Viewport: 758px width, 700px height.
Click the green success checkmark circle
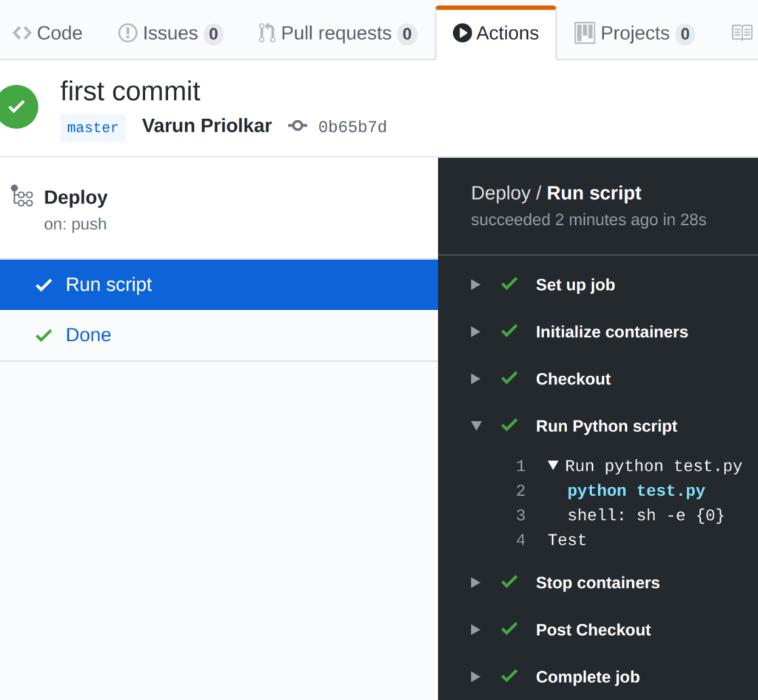[19, 107]
